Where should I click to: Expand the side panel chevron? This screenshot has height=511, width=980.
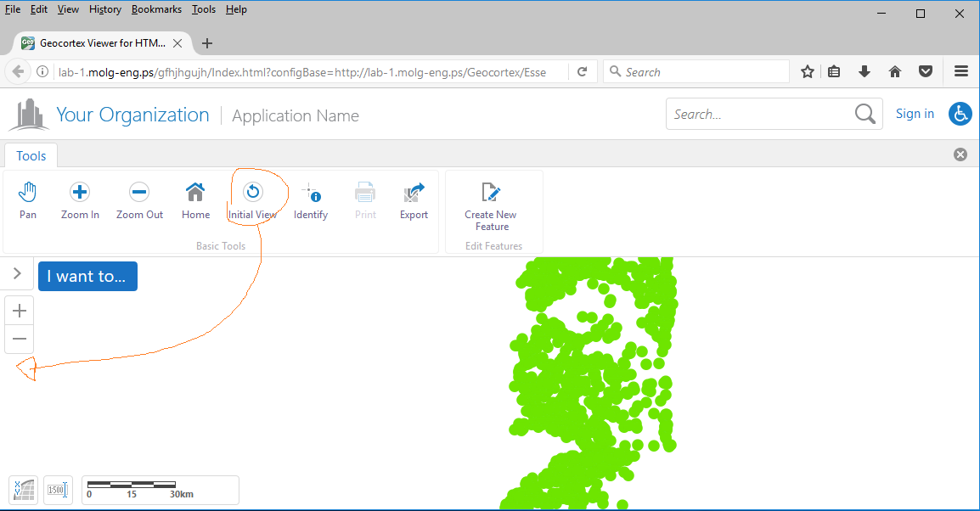coord(17,273)
